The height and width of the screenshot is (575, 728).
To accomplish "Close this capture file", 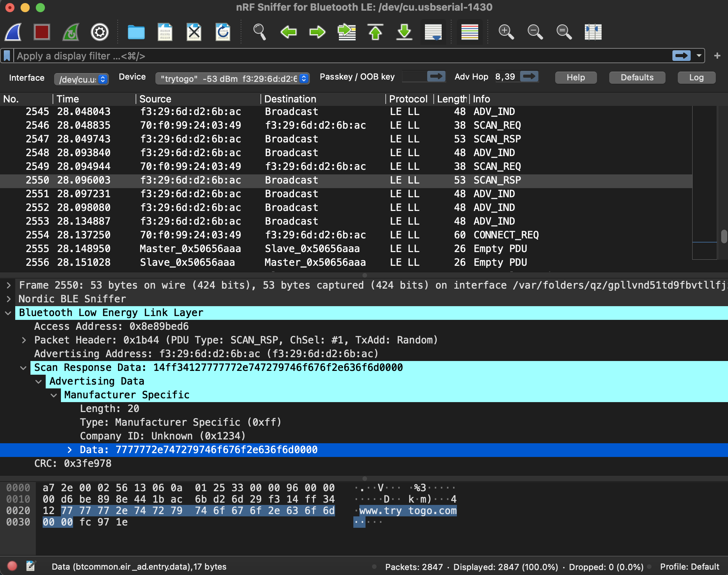I will point(194,32).
